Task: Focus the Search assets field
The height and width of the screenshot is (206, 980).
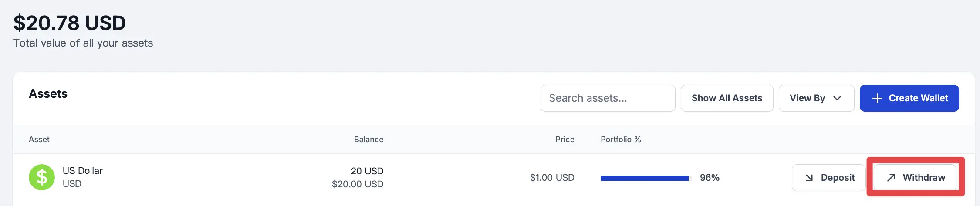Action: (608, 98)
